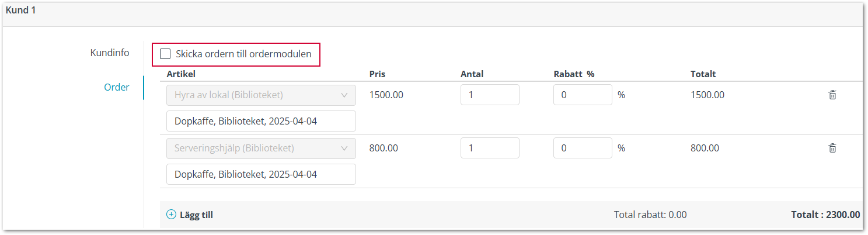Click description field under Serveringshjälp

pyautogui.click(x=261, y=174)
